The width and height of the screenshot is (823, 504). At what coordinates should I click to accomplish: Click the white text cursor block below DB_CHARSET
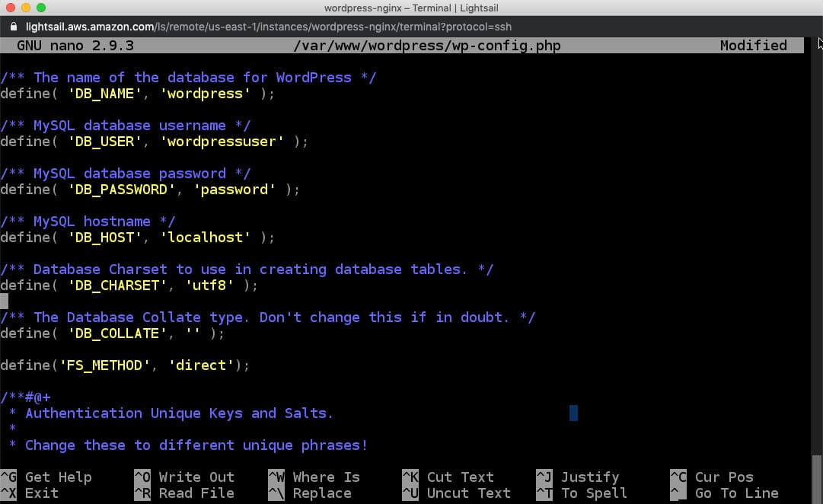click(x=5, y=301)
